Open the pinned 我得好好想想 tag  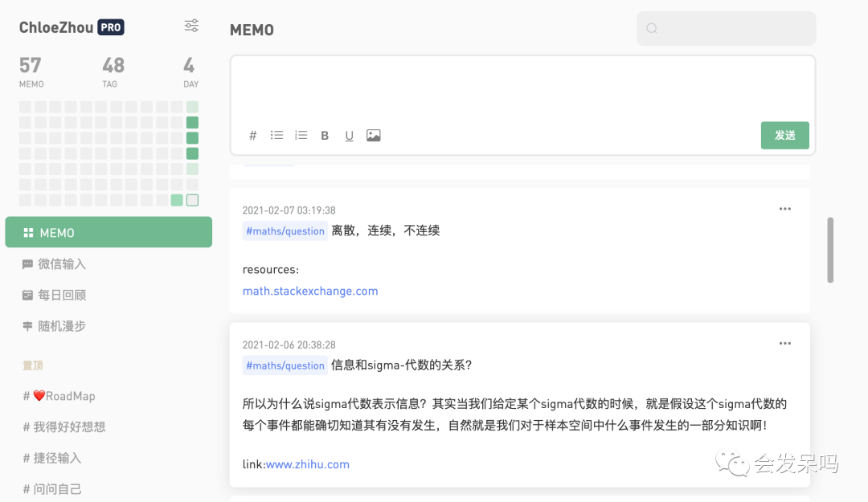pos(64,426)
